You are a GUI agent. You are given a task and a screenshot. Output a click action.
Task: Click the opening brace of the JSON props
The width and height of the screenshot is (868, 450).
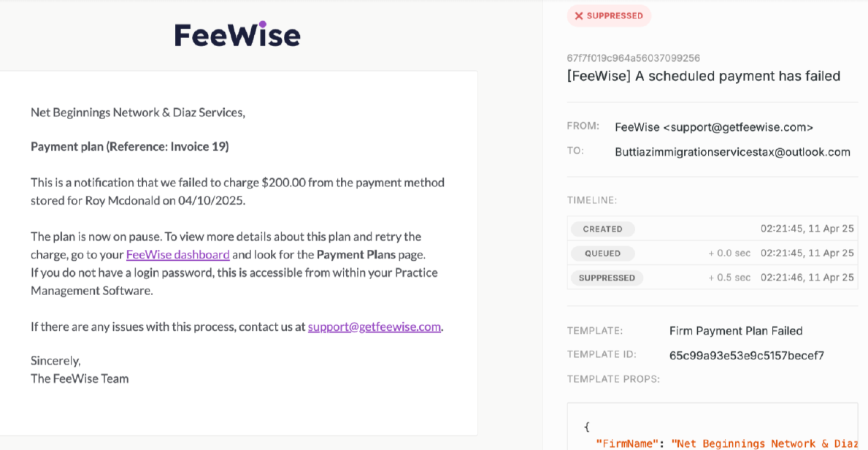[586, 427]
